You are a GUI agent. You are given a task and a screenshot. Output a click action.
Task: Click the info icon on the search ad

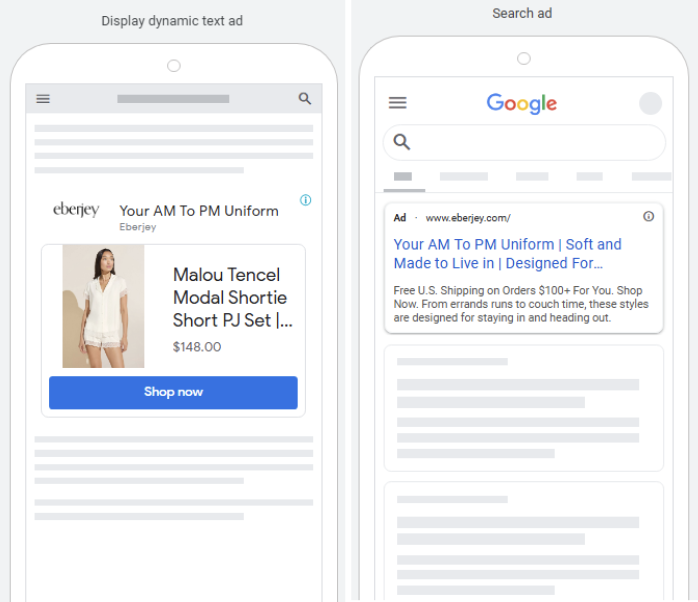(x=649, y=216)
